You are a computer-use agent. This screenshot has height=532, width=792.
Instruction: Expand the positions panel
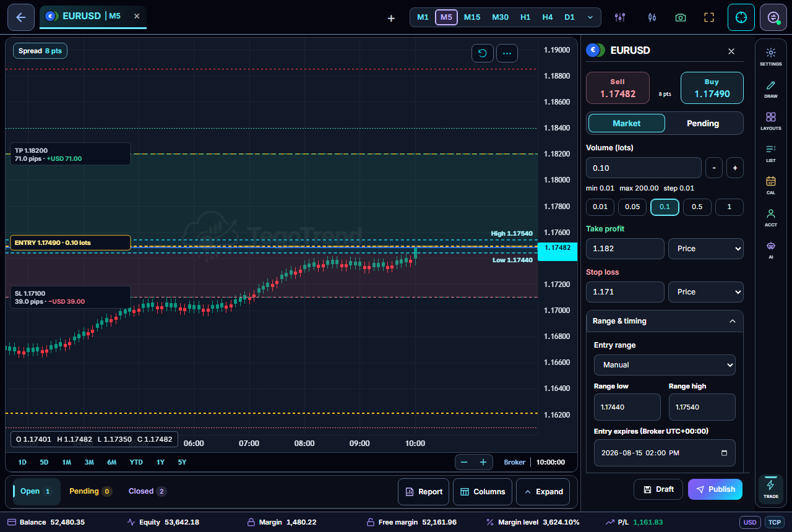tap(543, 492)
